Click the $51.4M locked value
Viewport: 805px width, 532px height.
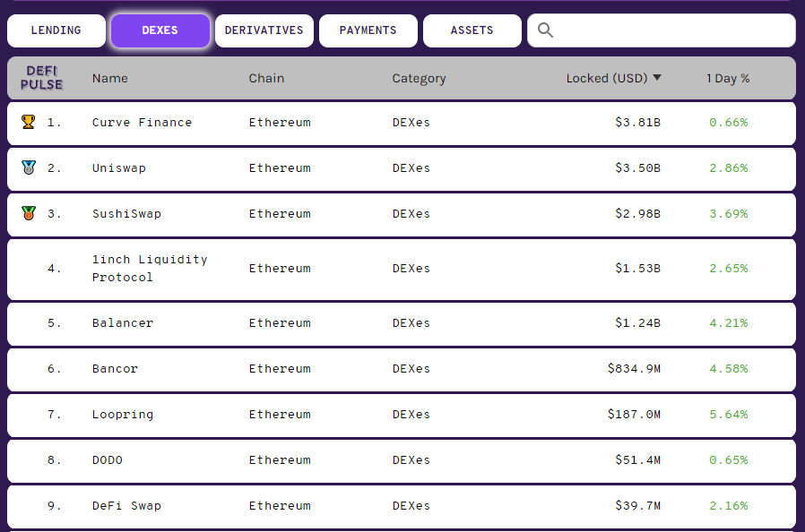point(637,459)
